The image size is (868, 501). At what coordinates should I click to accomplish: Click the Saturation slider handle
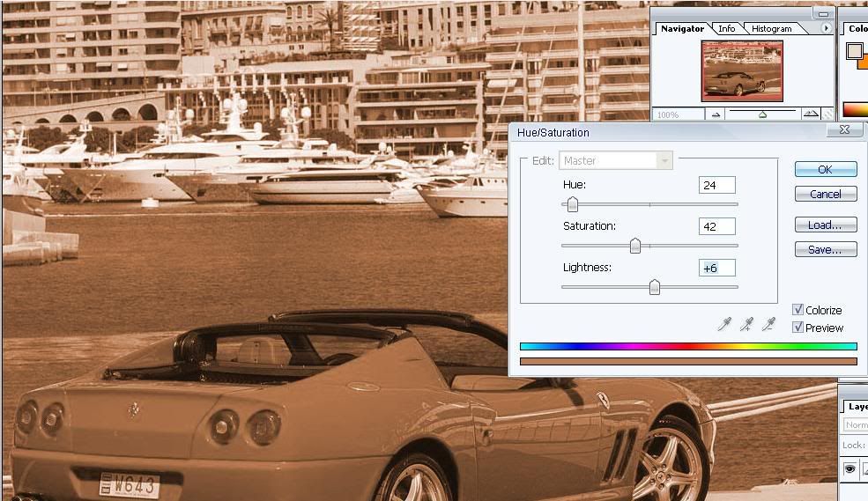[x=635, y=246]
